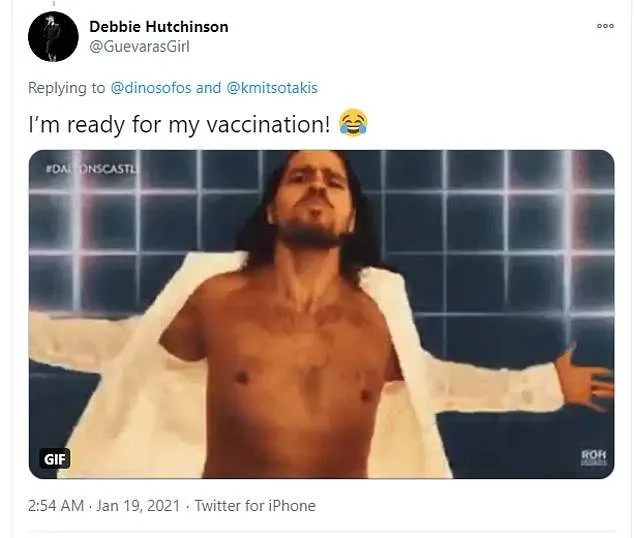634x538 pixels.
Task: Click the man's face in the GIF
Action: [x=311, y=196]
